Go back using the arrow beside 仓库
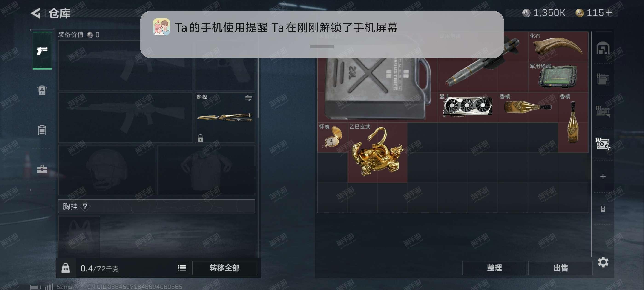Screen dimensions: 644x290 (x=36, y=13)
